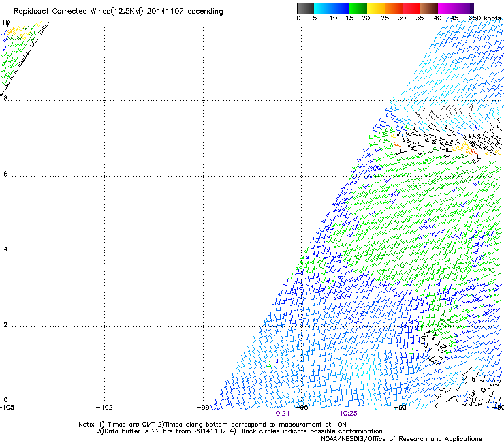Click the cyan-to-blue 5-15 knots legend band

click(332, 8)
